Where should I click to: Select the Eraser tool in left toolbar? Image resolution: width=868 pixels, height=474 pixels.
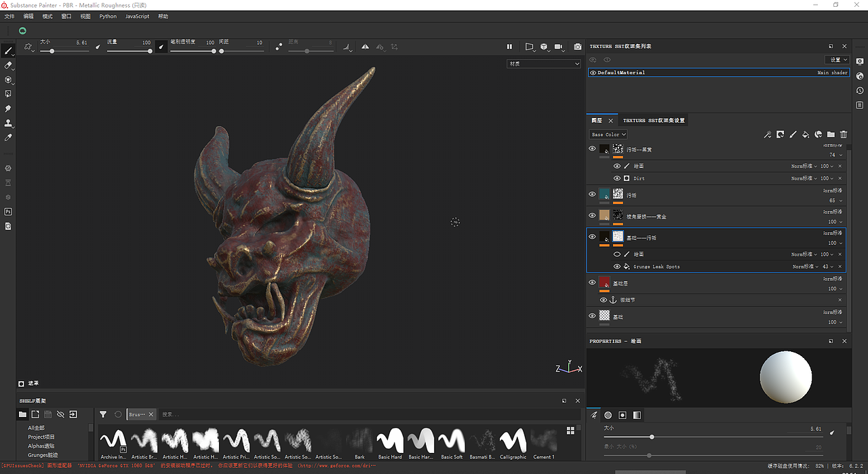(x=8, y=65)
